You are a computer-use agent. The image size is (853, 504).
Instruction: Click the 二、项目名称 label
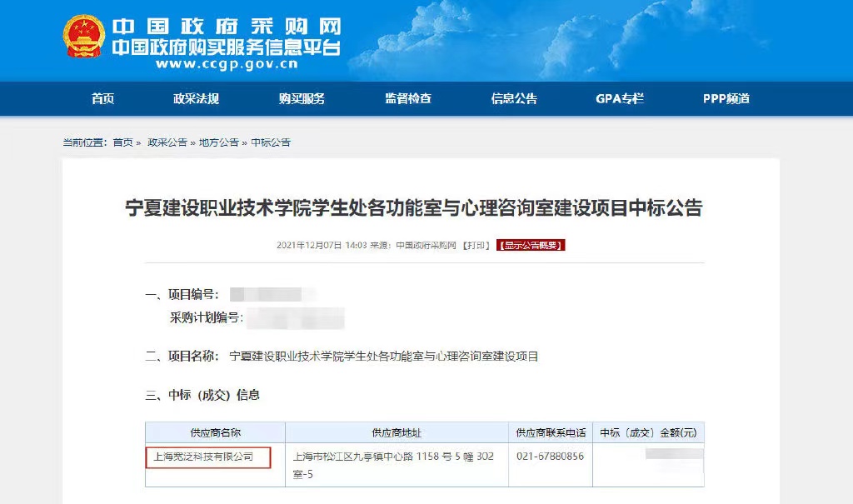182,357
